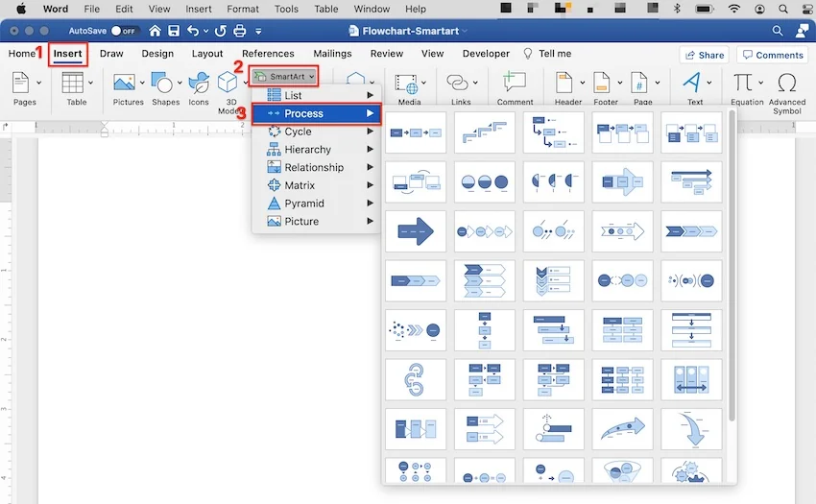Viewport: 816px width, 504px height.
Task: Choose the downward curved arrow thumbnail
Action: tap(691, 429)
